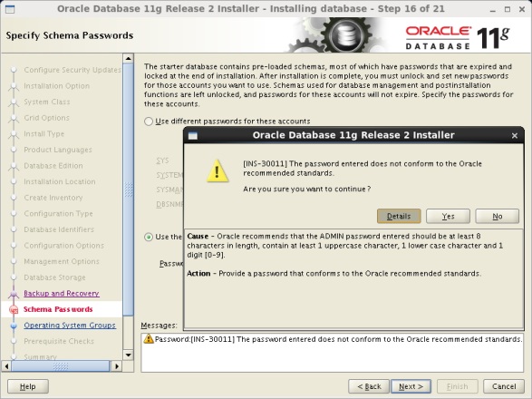532x399 pixels.
Task: Select 'Use different passwords for these accounts'
Action: (149, 122)
